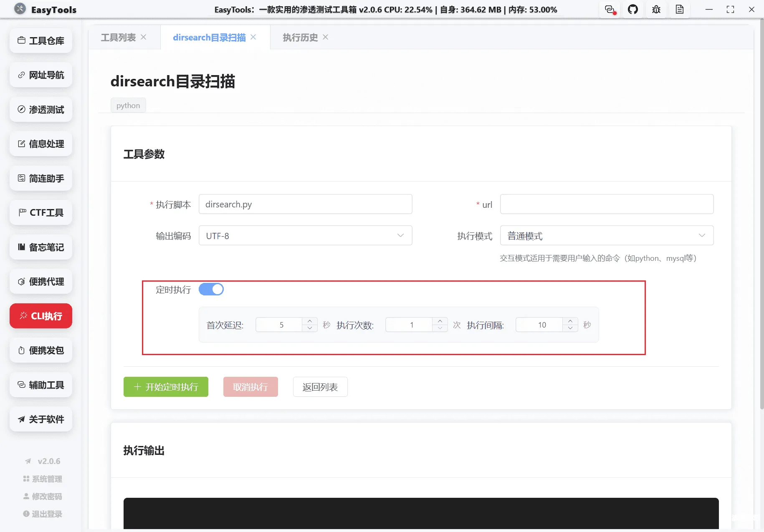Click the 开始定时执行 green button
The width and height of the screenshot is (764, 532).
(165, 387)
